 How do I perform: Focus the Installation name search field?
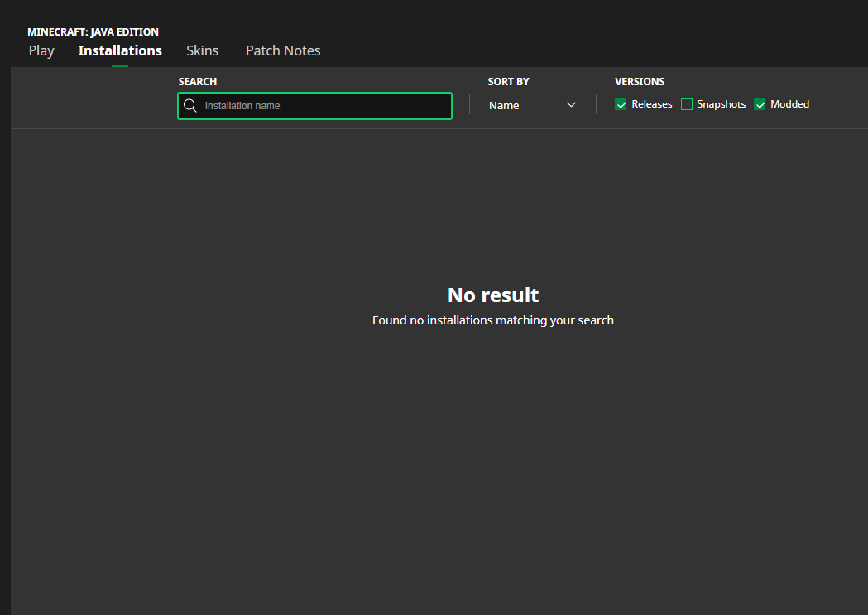click(x=314, y=106)
